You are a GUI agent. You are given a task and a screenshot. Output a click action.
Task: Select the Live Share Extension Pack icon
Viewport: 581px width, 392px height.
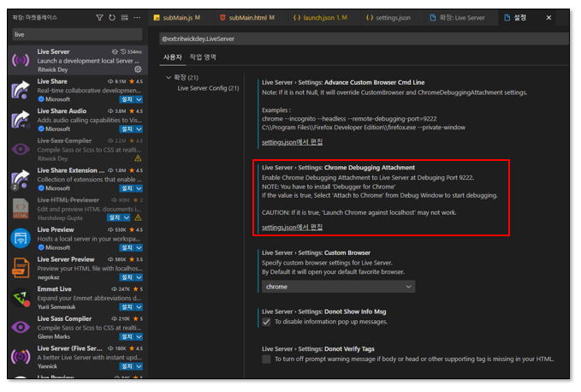point(21,180)
